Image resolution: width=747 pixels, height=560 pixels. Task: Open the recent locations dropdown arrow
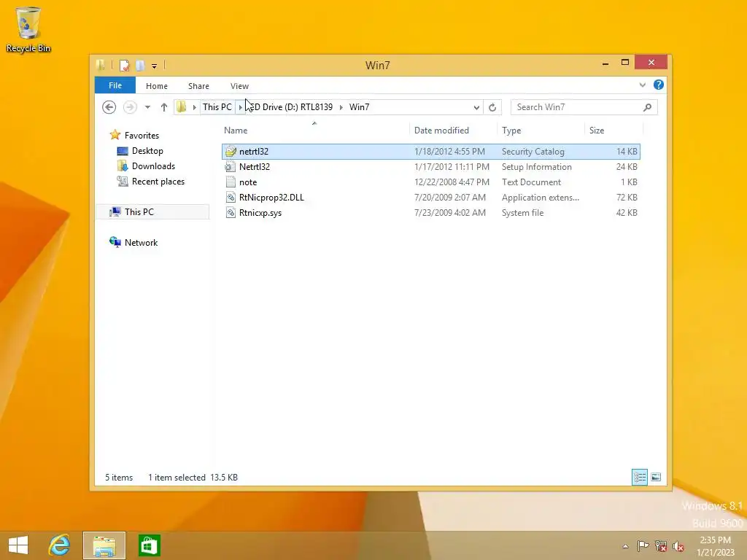pos(147,107)
